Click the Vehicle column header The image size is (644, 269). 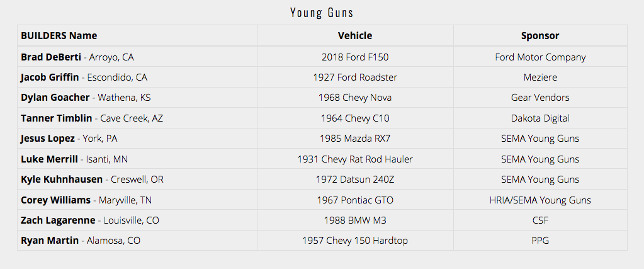(355, 36)
